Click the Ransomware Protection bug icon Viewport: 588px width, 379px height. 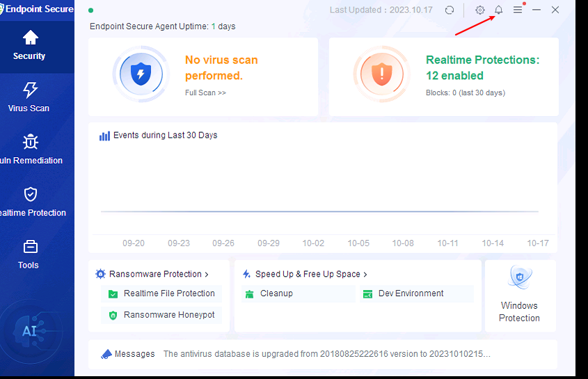(x=100, y=274)
